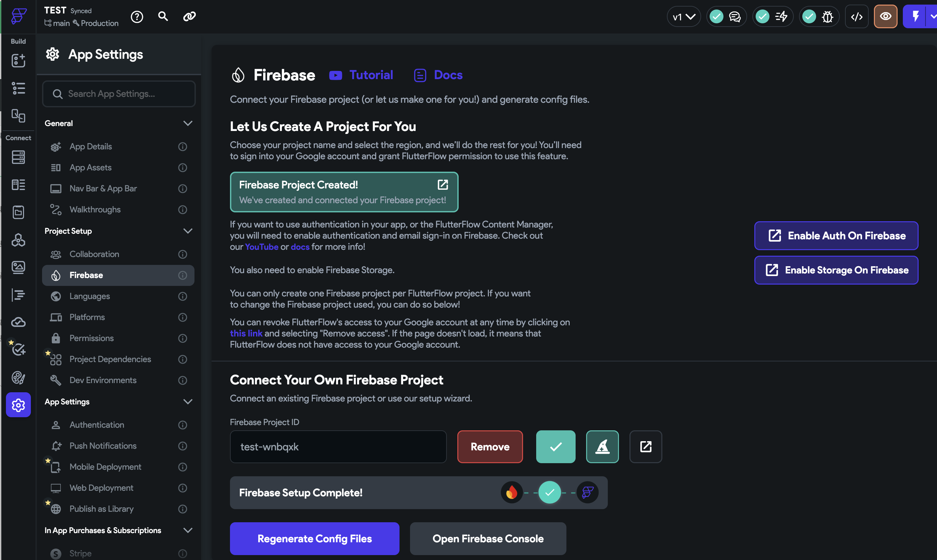The width and height of the screenshot is (937, 560).
Task: Open the Cloud Functions icon in sidebar
Action: click(x=18, y=322)
